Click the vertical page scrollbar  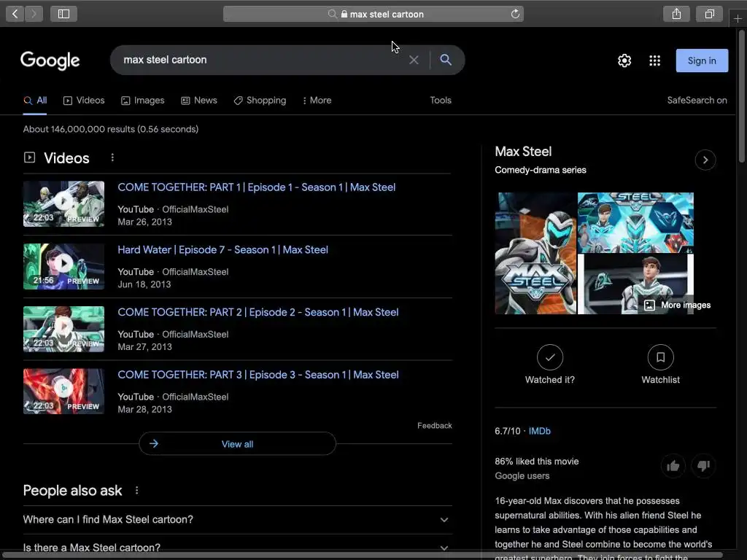click(741, 96)
